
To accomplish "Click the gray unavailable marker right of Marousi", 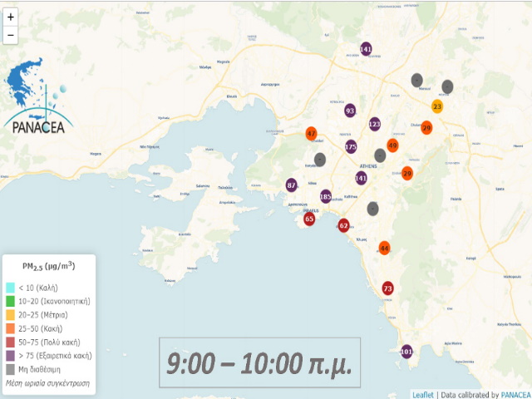I will (447, 87).
